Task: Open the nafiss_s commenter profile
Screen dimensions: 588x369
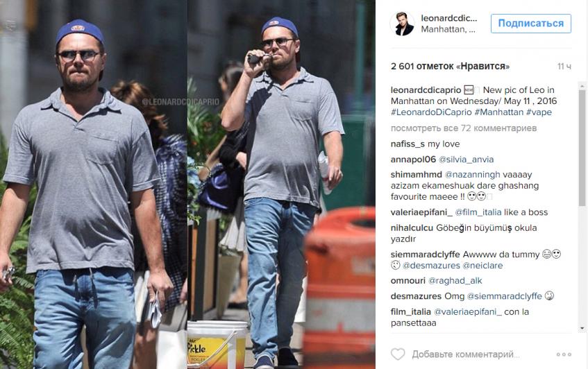Action: pos(408,144)
